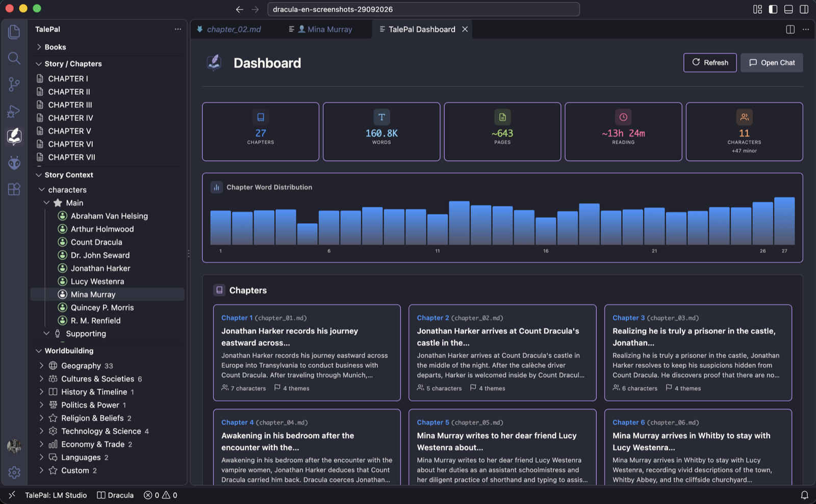Open the Manage gear in activity bar

14,472
